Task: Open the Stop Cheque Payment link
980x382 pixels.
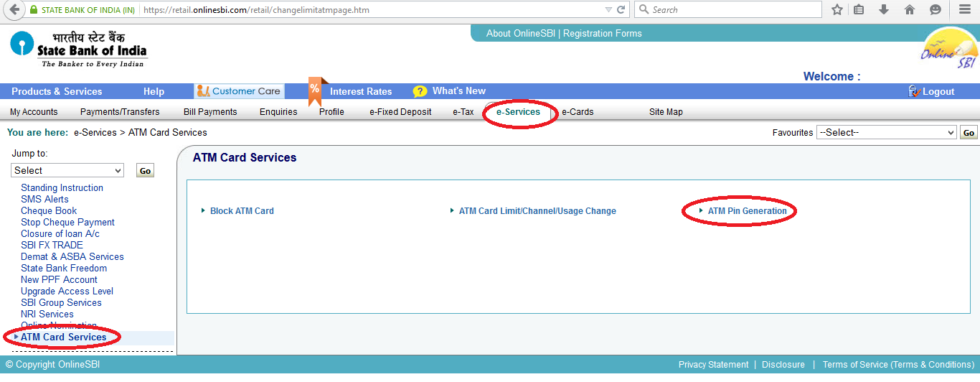Action: point(67,223)
